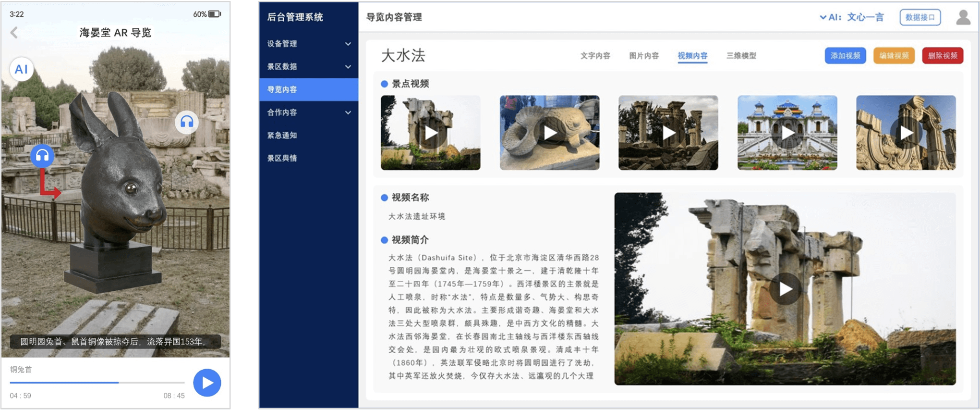Open 紧急通知 in the sidebar
Screen dimensions: 980x410
click(x=282, y=136)
